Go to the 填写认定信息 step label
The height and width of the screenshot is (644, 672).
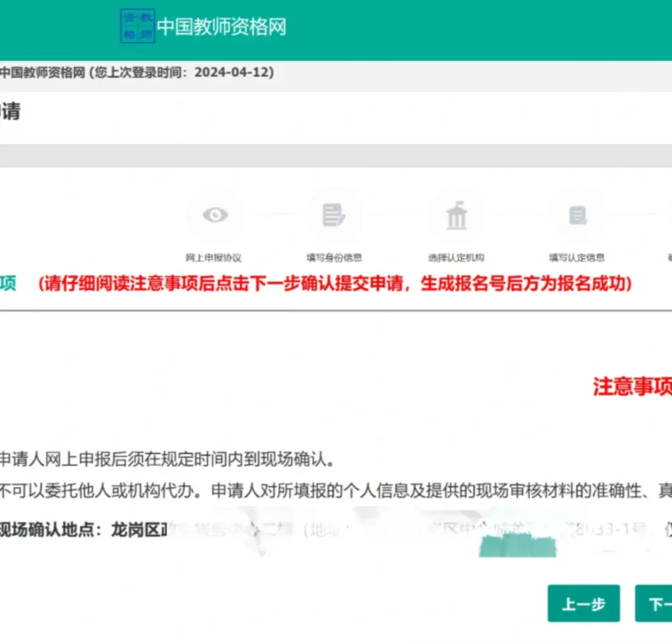coord(577,258)
